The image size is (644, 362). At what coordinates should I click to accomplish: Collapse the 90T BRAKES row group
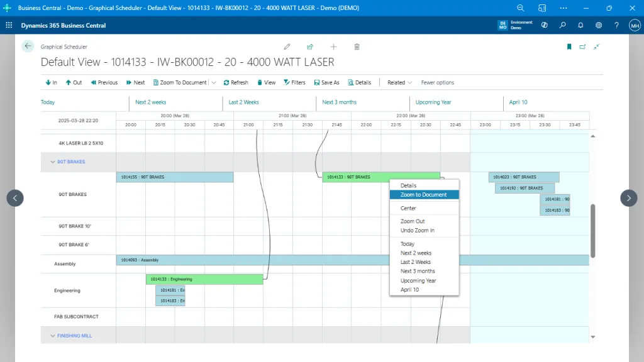point(53,162)
